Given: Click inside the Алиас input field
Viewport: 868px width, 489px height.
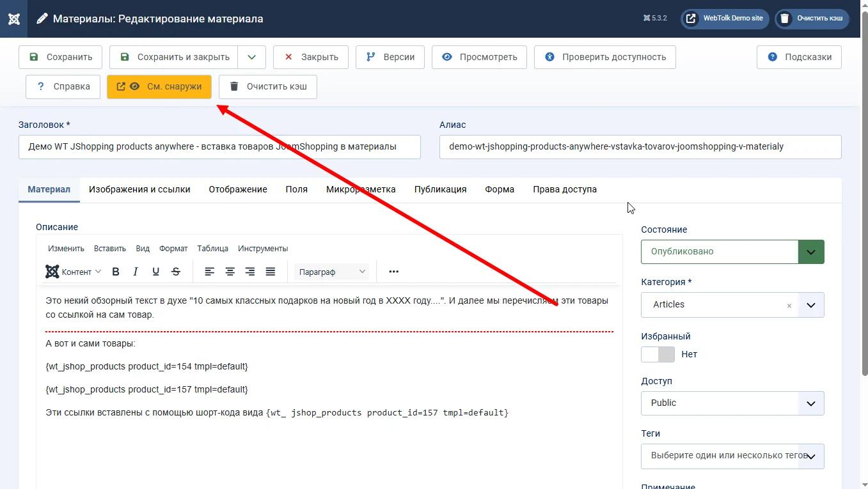Looking at the screenshot, I should [x=640, y=147].
